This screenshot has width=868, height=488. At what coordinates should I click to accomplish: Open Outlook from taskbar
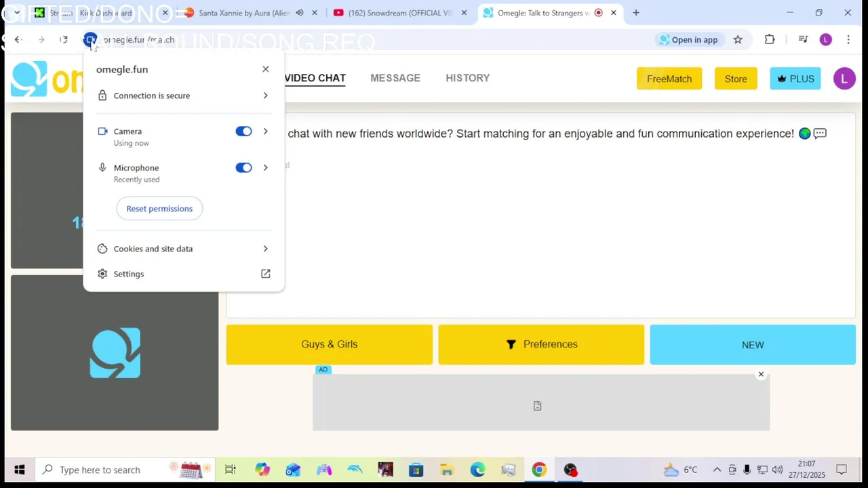coord(293,470)
